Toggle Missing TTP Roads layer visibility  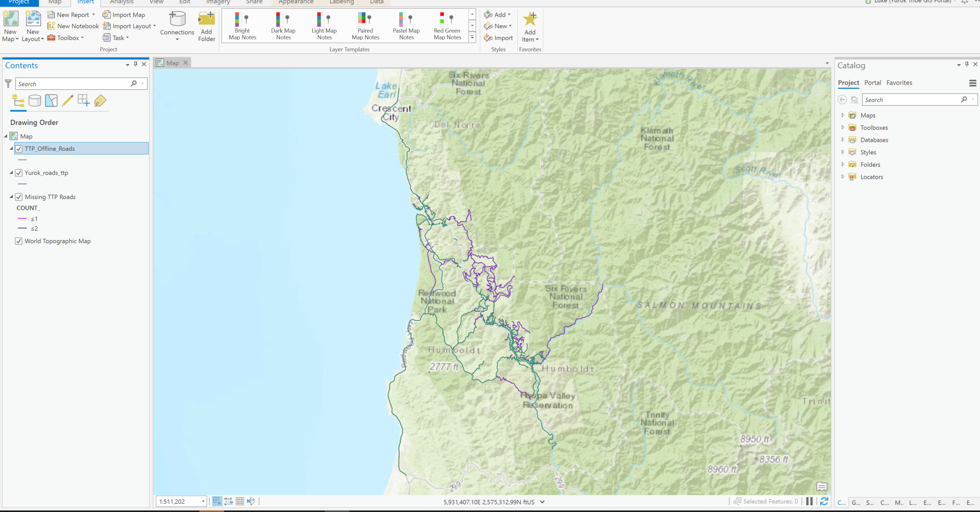pyautogui.click(x=19, y=197)
